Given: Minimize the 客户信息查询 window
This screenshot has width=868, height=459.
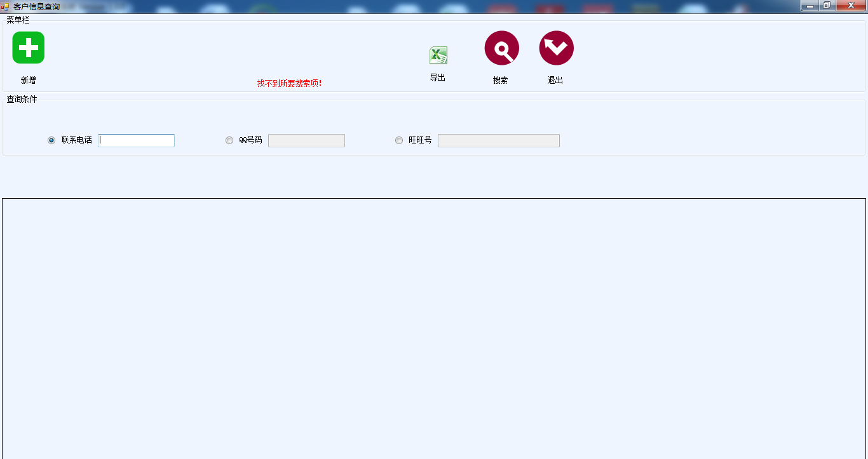Looking at the screenshot, I should (810, 6).
